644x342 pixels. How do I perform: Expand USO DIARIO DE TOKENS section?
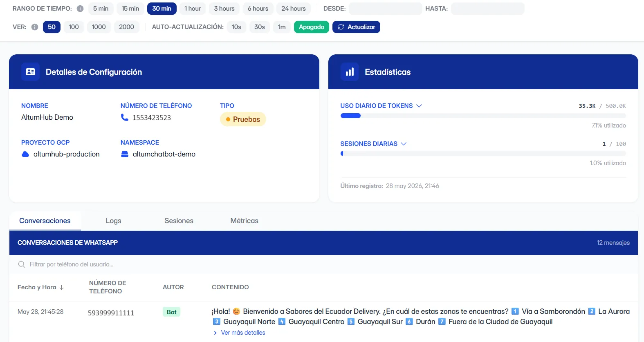tap(381, 106)
